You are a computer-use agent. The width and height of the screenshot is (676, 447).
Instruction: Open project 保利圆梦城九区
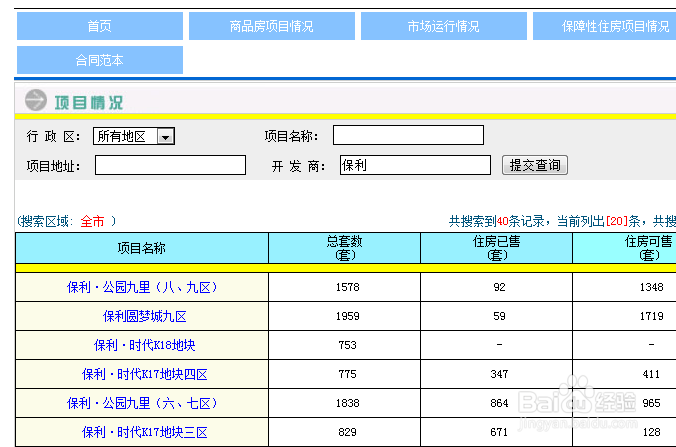pyautogui.click(x=144, y=316)
